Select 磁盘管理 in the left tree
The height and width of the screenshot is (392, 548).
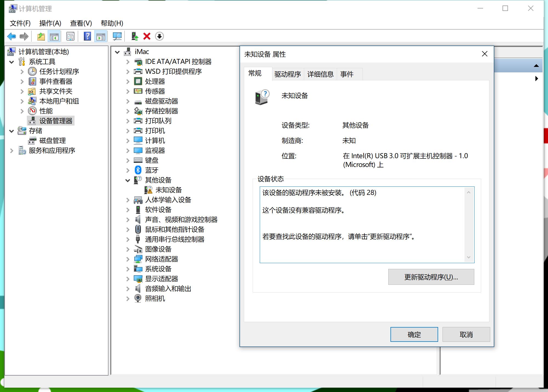52,141
